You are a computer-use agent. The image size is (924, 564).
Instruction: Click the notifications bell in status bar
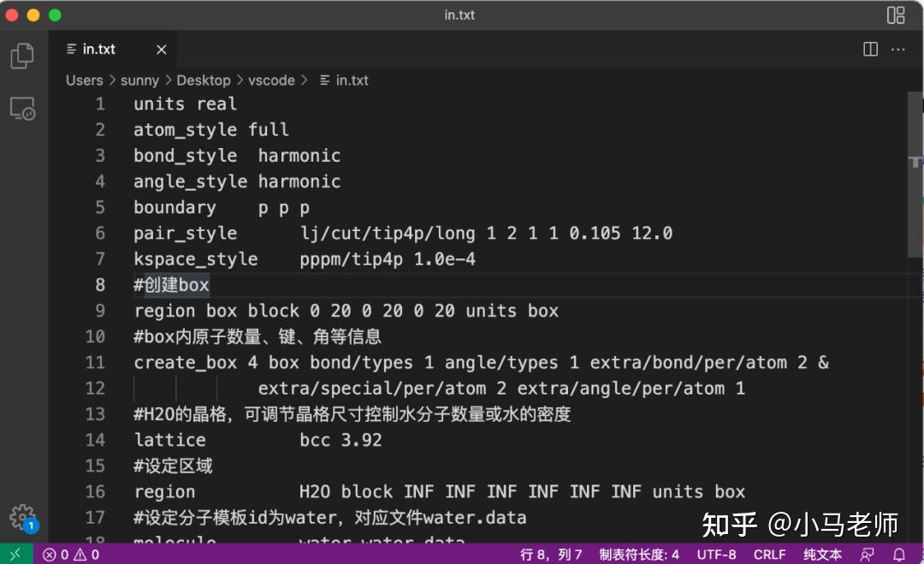click(897, 554)
